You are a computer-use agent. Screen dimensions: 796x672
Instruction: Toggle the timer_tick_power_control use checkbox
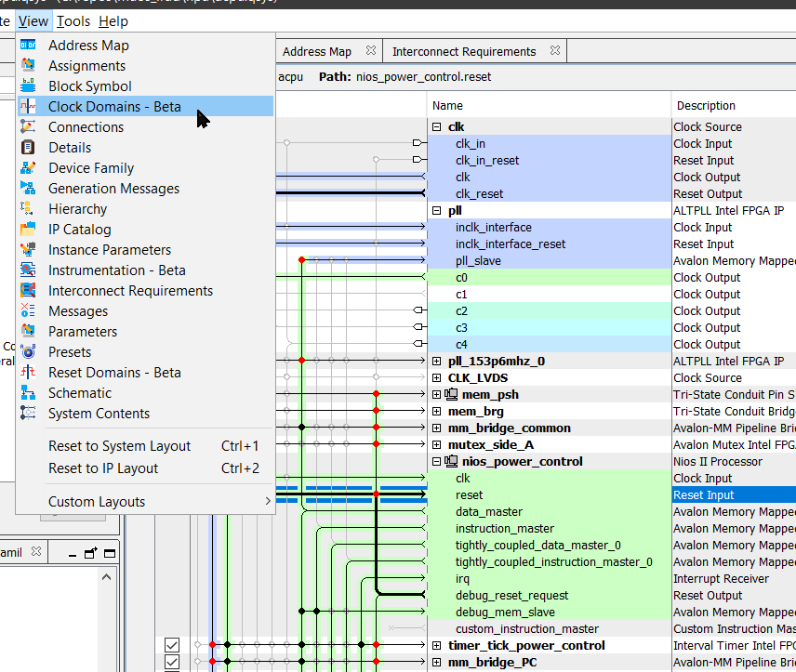coord(172,645)
